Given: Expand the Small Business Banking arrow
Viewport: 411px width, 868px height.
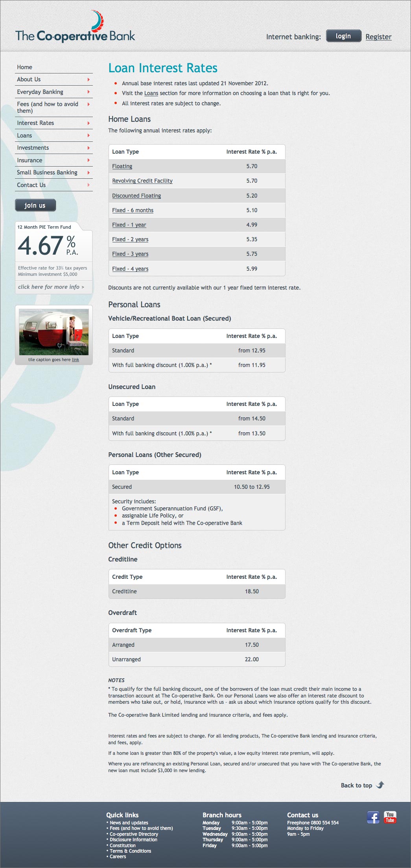Looking at the screenshot, I should tap(88, 172).
